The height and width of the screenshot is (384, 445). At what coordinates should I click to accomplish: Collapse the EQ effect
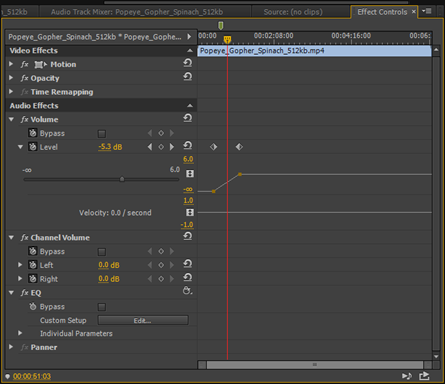[x=11, y=292]
